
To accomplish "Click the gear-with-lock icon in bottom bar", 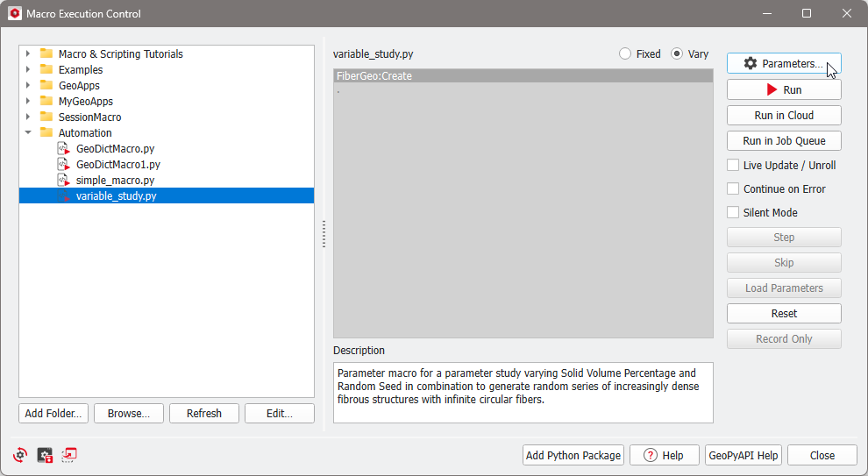I will [x=45, y=455].
